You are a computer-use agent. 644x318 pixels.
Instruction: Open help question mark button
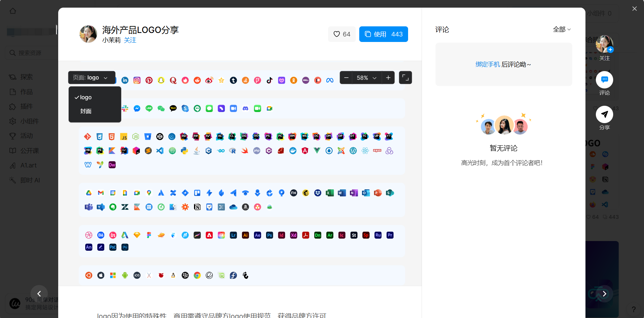pos(634,309)
